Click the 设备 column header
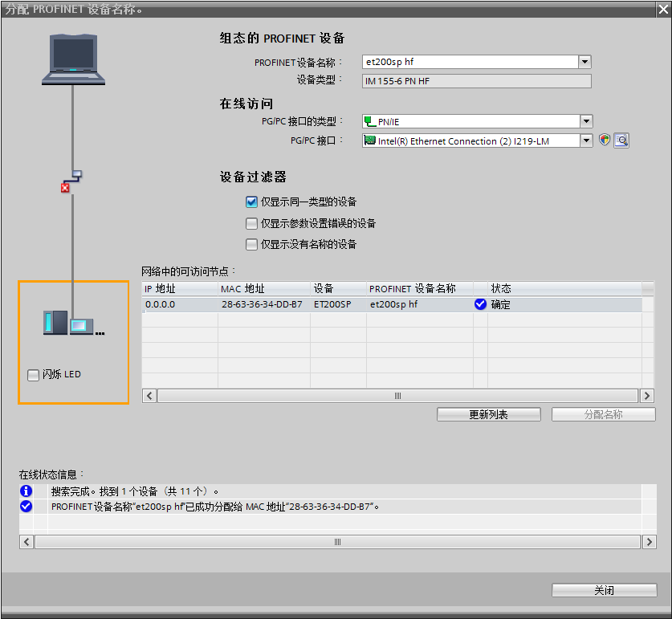The height and width of the screenshot is (619, 672). tap(338, 289)
